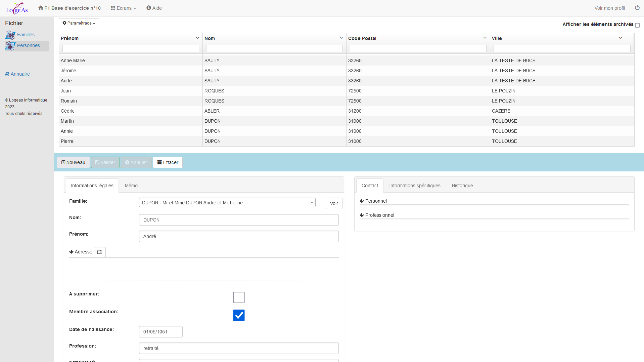Open the Familles icon in sidebar
644x362 pixels.
(10, 35)
